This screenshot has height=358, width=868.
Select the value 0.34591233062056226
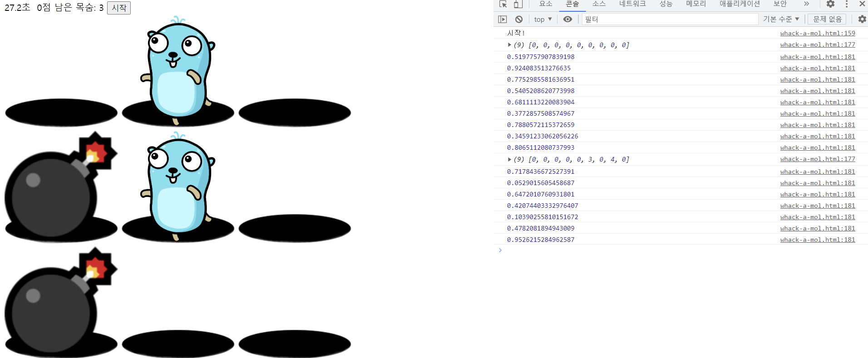pyautogui.click(x=542, y=136)
